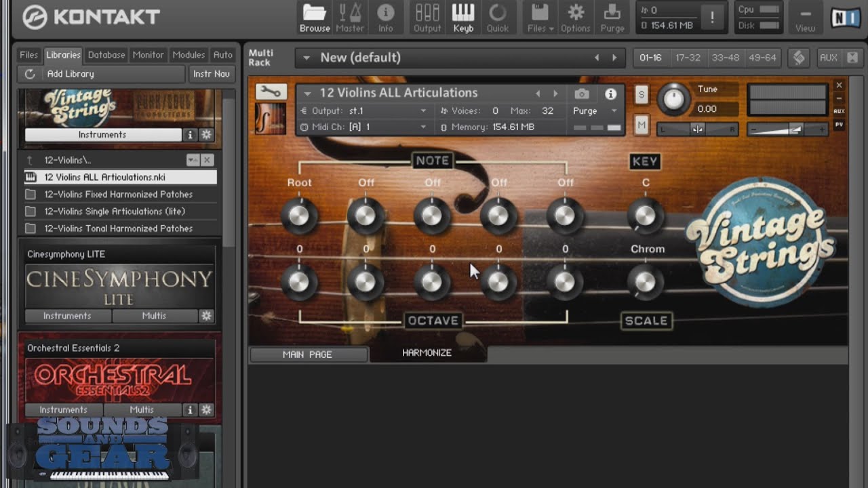Open the Quick load browser

pos(498,18)
